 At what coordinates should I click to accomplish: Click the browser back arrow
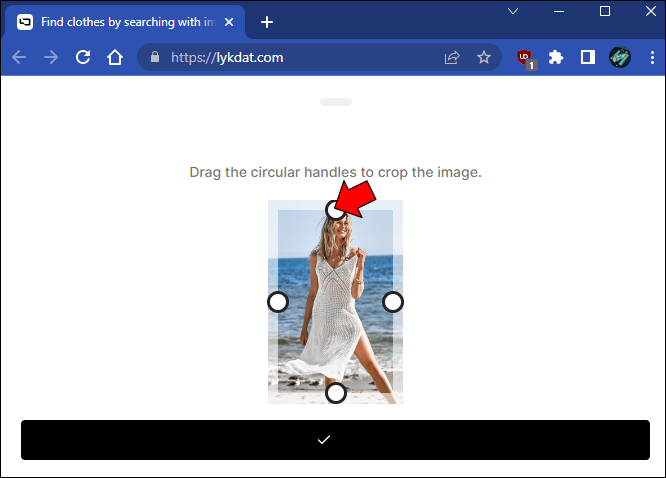(x=19, y=57)
